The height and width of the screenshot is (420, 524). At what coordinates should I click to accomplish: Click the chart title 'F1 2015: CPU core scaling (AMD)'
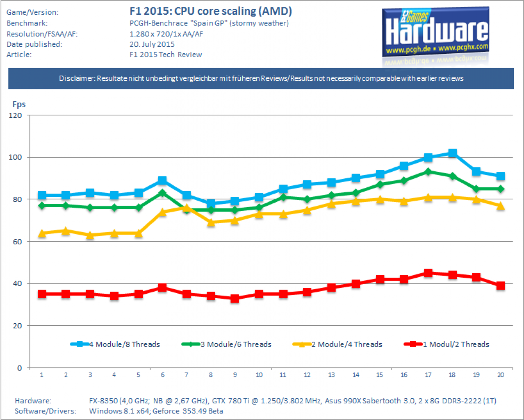(211, 11)
